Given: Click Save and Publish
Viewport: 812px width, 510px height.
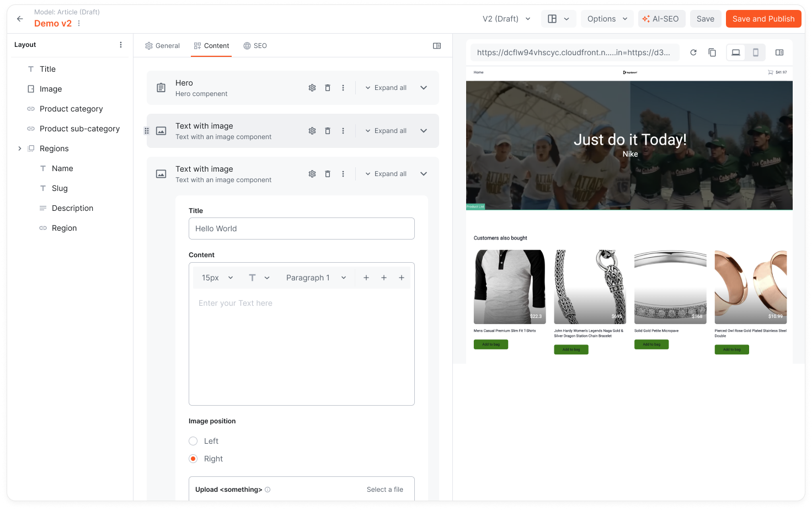Looking at the screenshot, I should [x=763, y=18].
